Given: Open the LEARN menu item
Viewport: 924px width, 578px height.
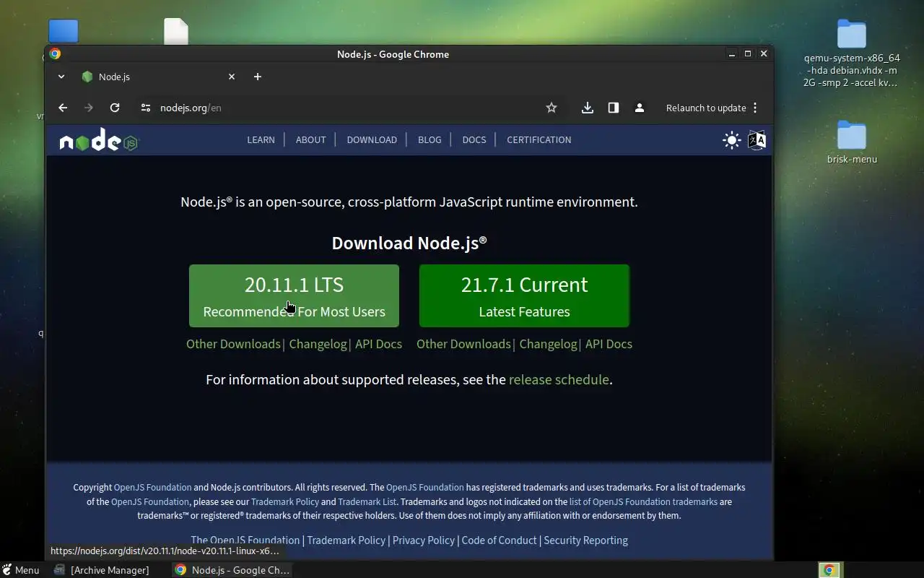Looking at the screenshot, I should point(261,140).
